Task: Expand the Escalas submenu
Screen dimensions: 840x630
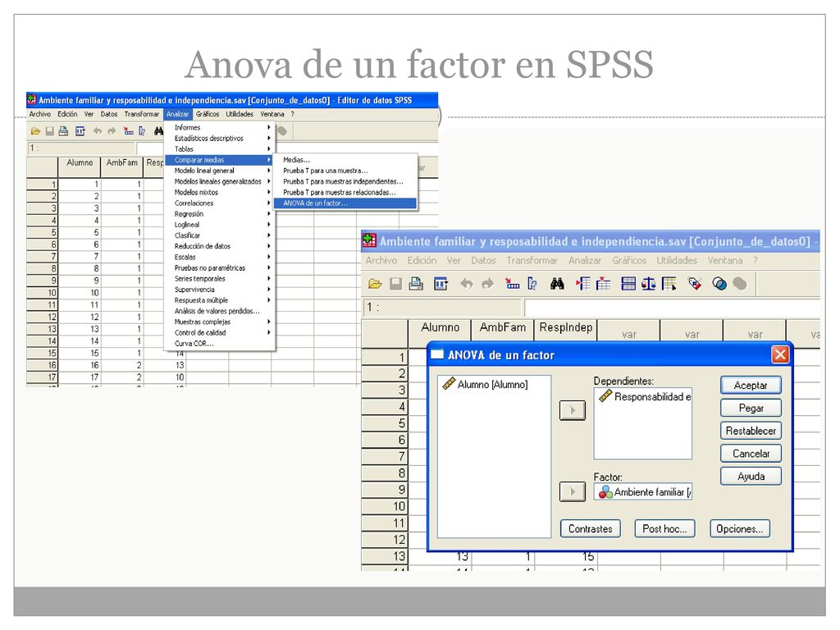Action: click(220, 257)
